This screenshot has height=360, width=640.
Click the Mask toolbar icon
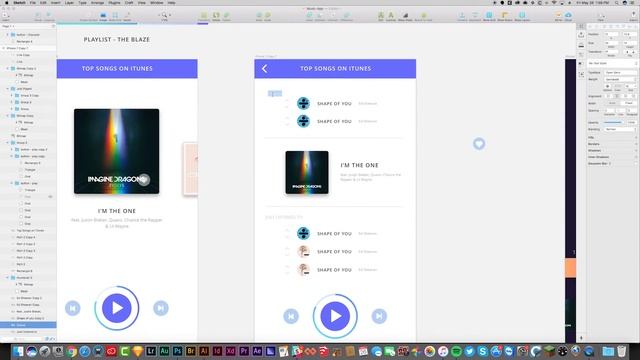click(258, 16)
